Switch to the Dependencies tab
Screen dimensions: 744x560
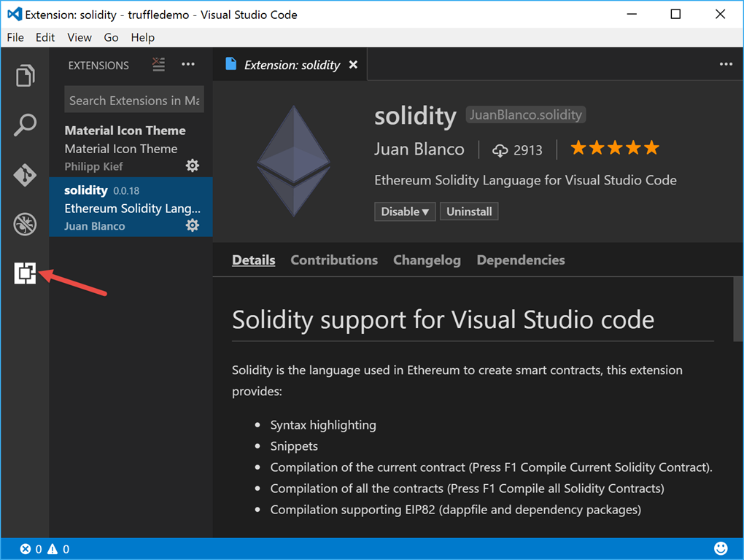coord(521,260)
